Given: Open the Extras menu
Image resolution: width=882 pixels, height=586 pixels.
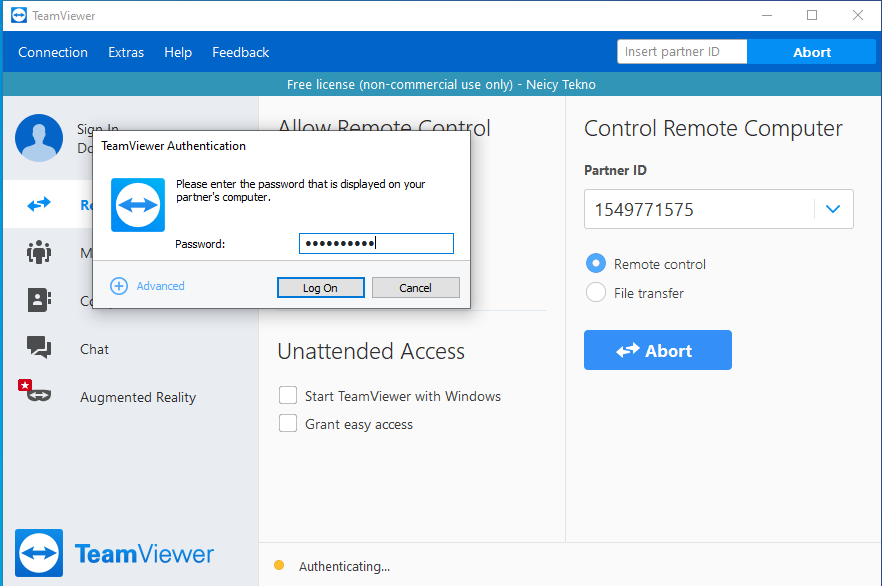Looking at the screenshot, I should (x=126, y=52).
